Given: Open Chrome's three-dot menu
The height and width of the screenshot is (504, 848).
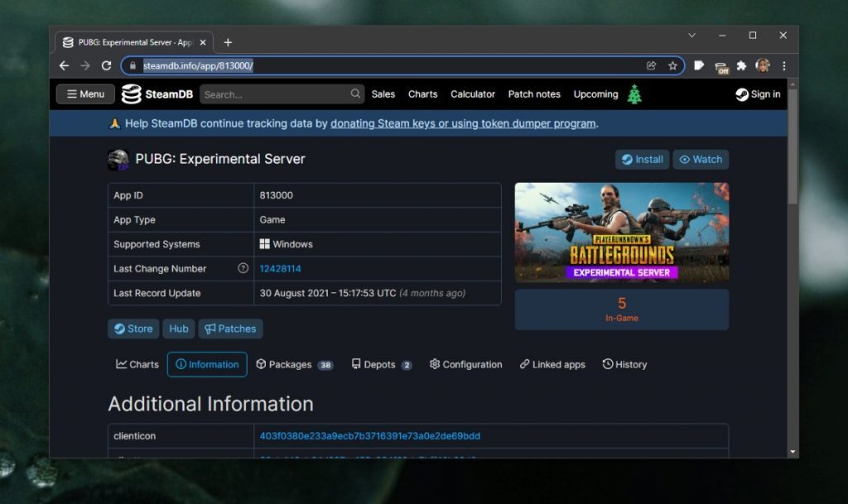Looking at the screenshot, I should pyautogui.click(x=784, y=65).
